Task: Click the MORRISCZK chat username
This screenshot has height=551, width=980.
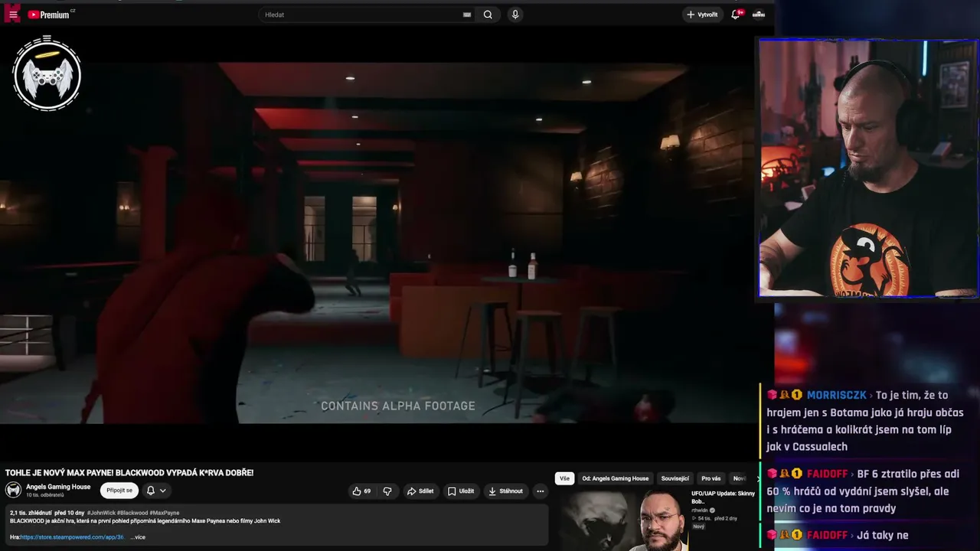Action: point(836,395)
